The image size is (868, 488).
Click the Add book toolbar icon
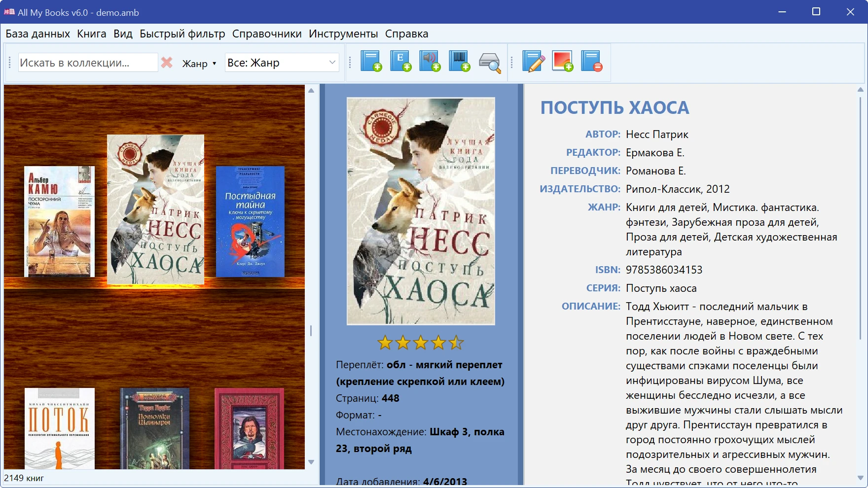coord(371,62)
